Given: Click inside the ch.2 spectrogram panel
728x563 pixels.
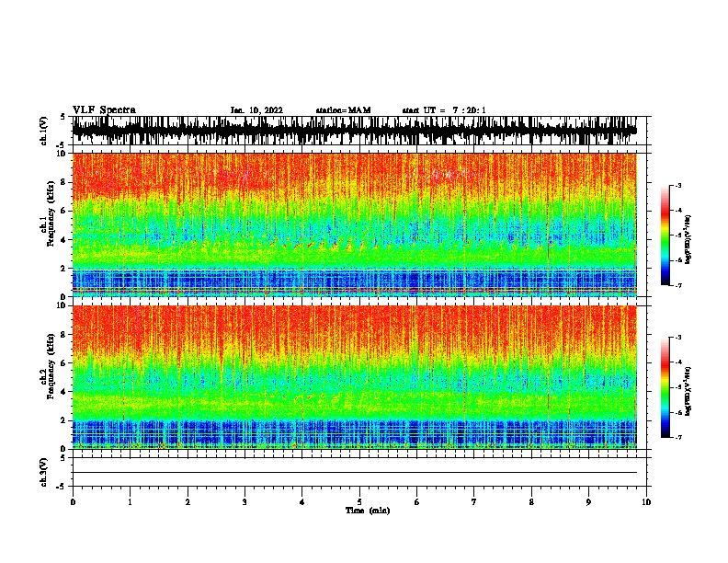Looking at the screenshot, I should [x=355, y=377].
